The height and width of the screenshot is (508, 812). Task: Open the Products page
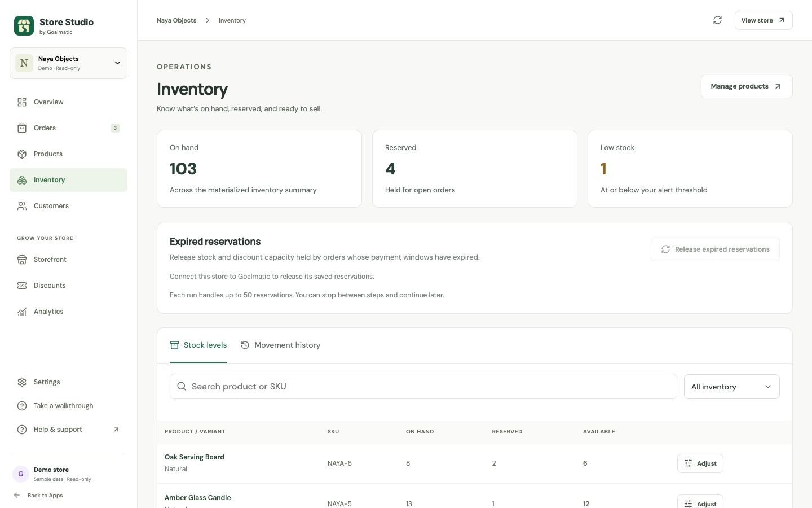(x=68, y=154)
